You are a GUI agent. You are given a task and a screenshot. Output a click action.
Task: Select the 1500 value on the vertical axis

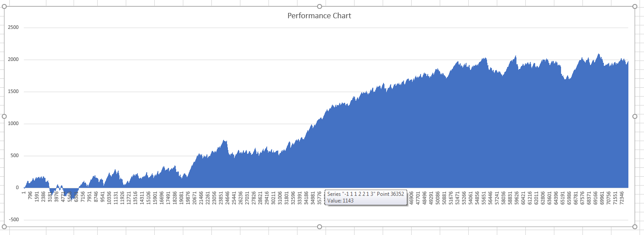(x=13, y=92)
